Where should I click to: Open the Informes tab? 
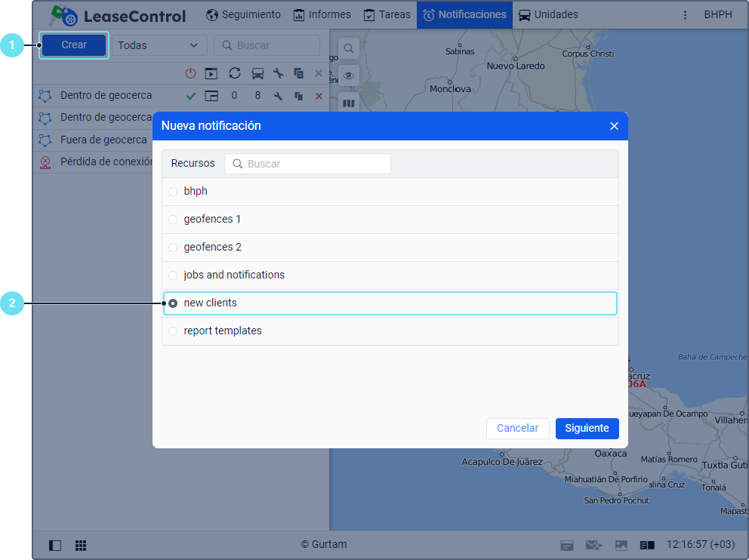pyautogui.click(x=322, y=15)
